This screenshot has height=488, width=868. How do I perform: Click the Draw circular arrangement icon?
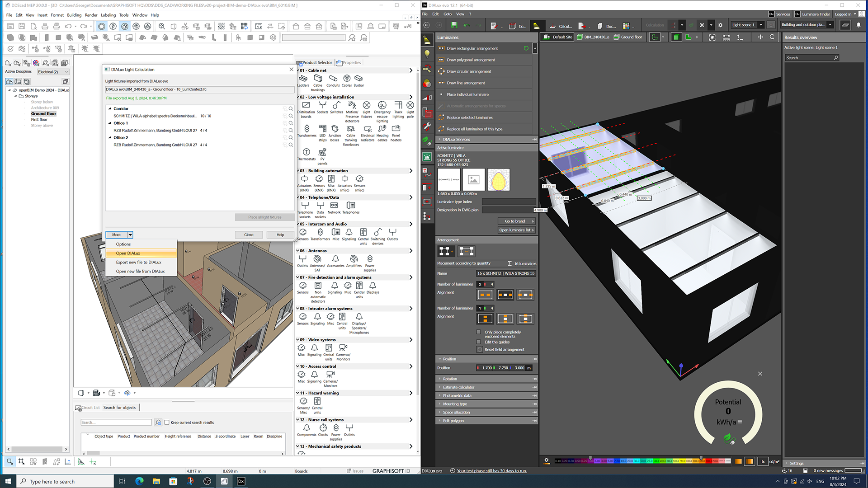[x=441, y=71]
